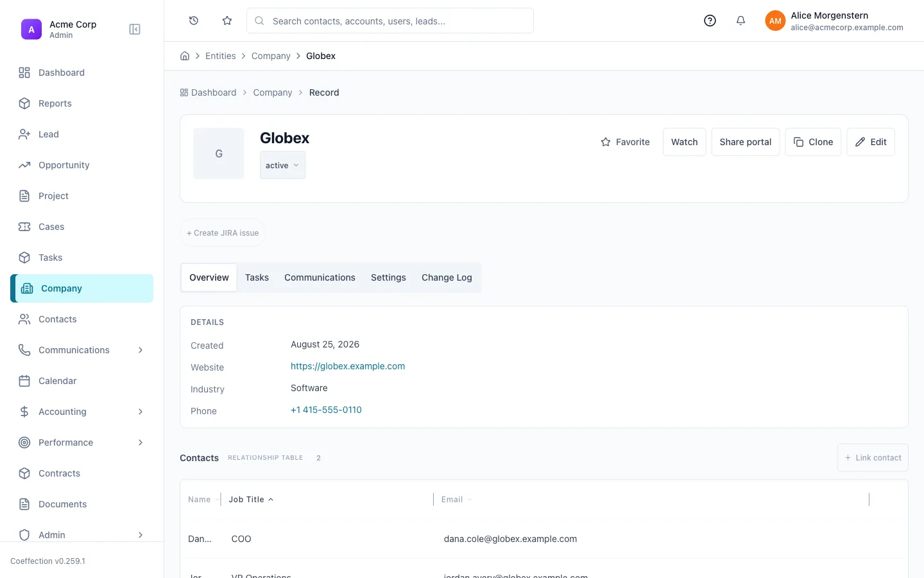The image size is (924, 578).
Task: Open the active status dropdown
Action: (x=282, y=165)
